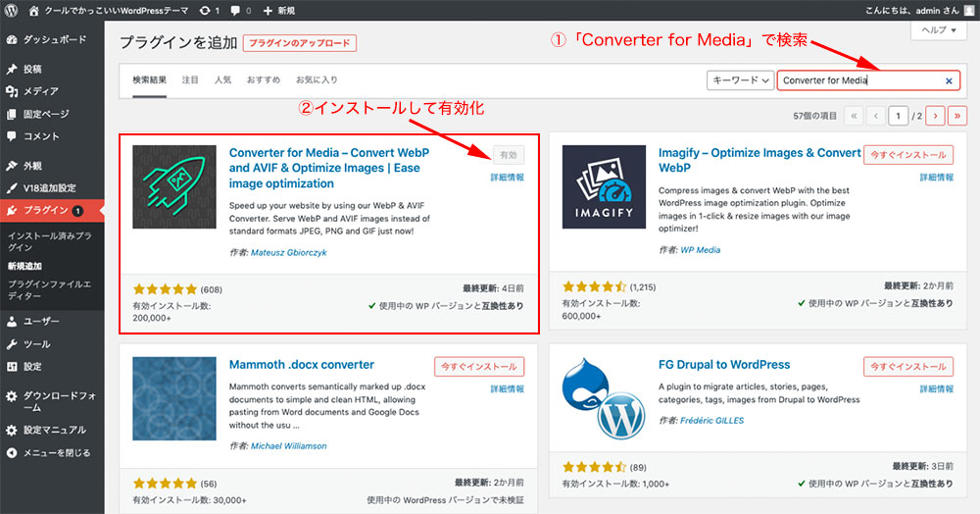Viewport: 980px width, 514px height.
Task: Switch to 注目 tab
Action: pos(190,80)
